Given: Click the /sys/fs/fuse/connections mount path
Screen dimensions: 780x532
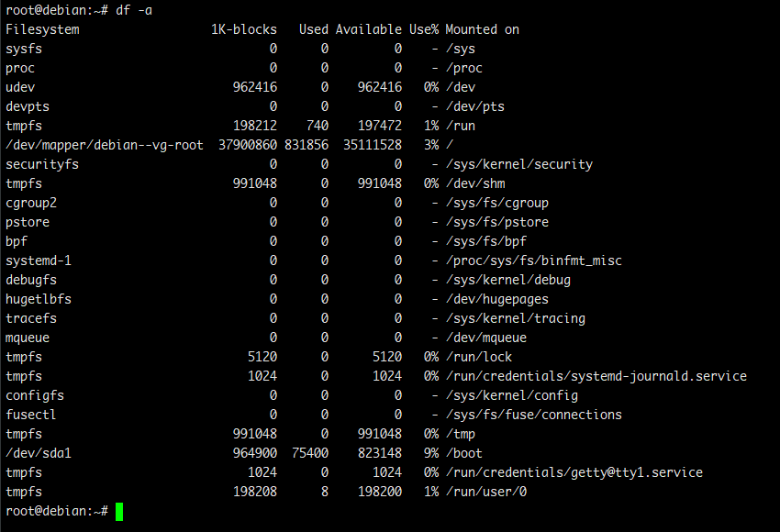Looking at the screenshot, I should coord(534,415).
